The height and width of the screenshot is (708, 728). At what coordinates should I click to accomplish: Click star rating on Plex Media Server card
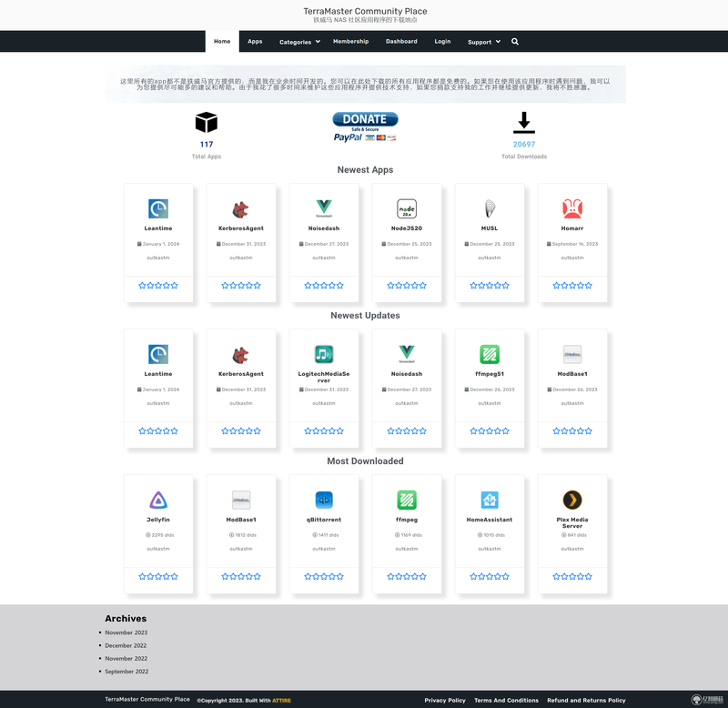coord(572,577)
